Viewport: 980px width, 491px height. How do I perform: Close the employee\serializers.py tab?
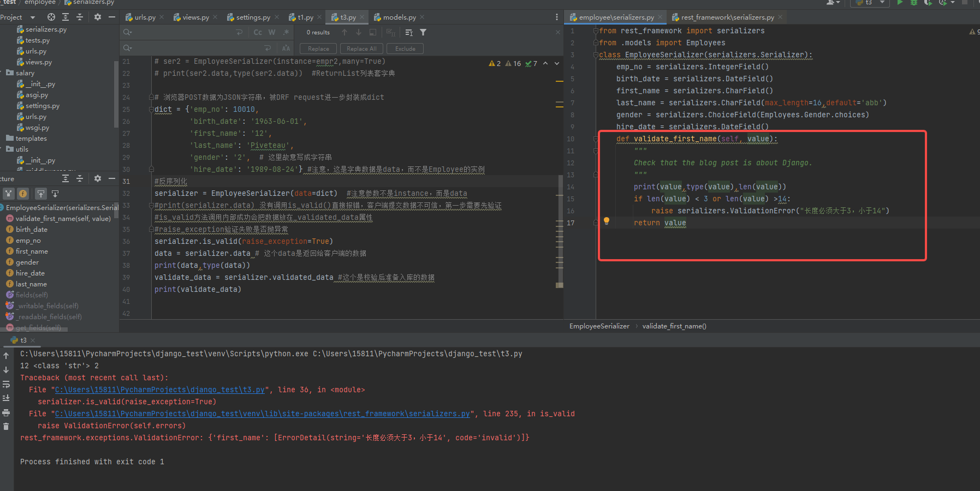660,17
